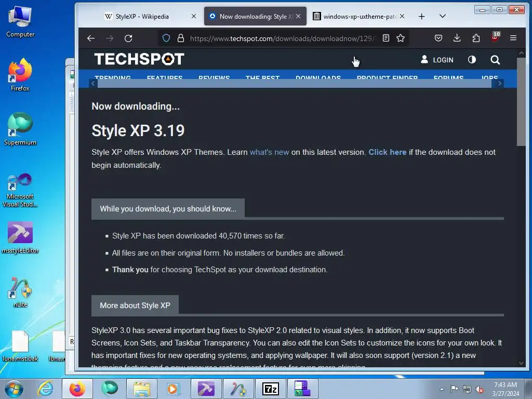Select the luna.mst.bak file on desktop
This screenshot has height=399, width=532.
20,346
